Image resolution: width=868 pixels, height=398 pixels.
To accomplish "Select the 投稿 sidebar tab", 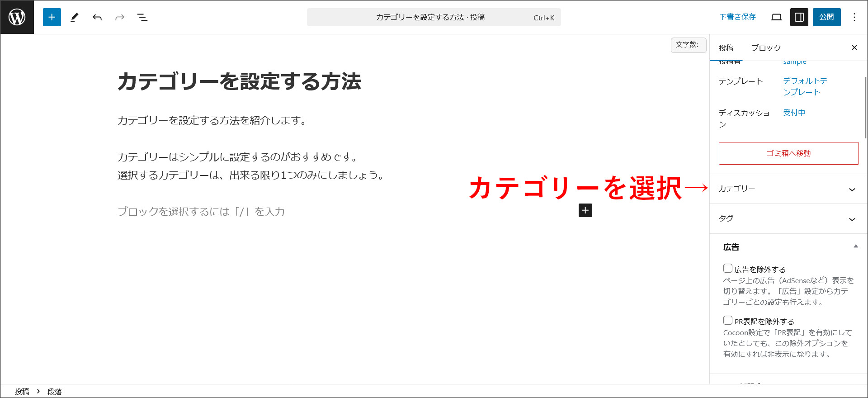I will [x=726, y=48].
